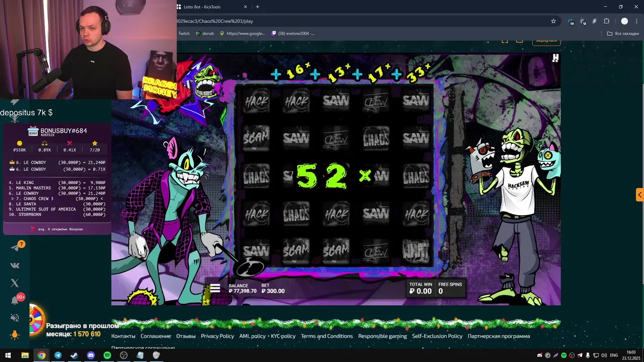
Task: Open the Responsible gaming link
Action: [382, 336]
